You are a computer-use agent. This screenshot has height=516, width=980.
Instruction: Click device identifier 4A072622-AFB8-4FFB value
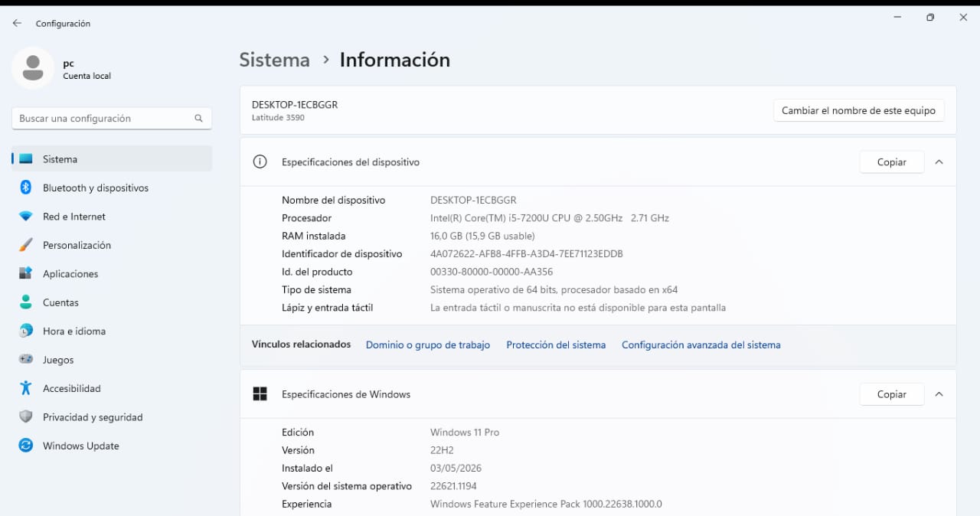click(527, 254)
